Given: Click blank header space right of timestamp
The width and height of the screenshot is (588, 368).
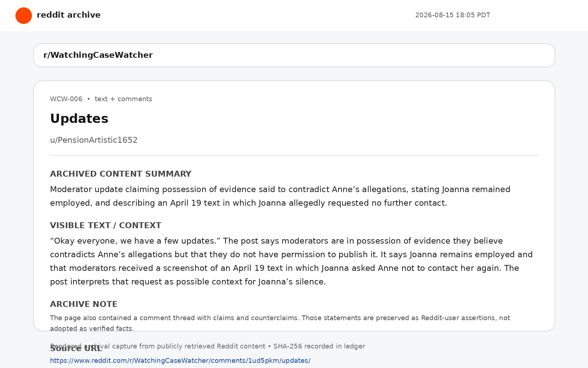Looking at the screenshot, I should 538,15.
